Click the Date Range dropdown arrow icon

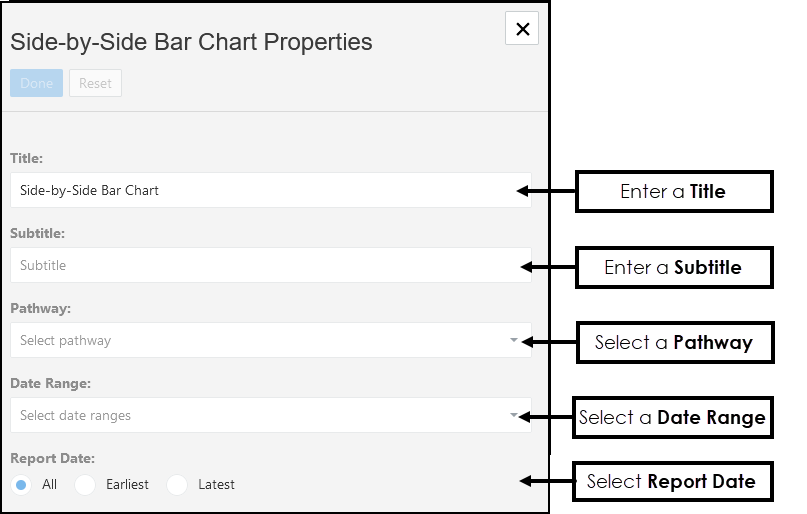[514, 415]
